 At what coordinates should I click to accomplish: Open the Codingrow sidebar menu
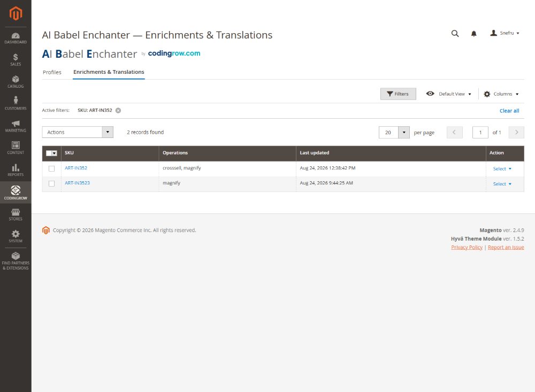click(x=16, y=193)
